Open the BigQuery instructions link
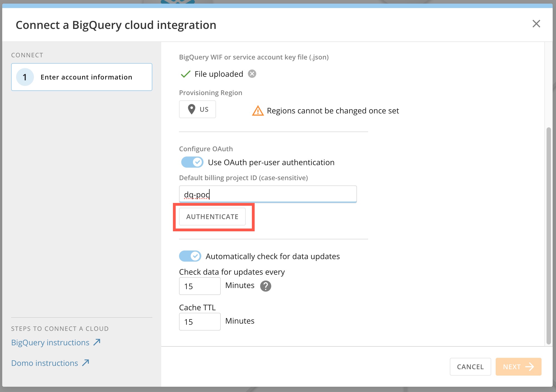556x392 pixels. tap(49, 342)
